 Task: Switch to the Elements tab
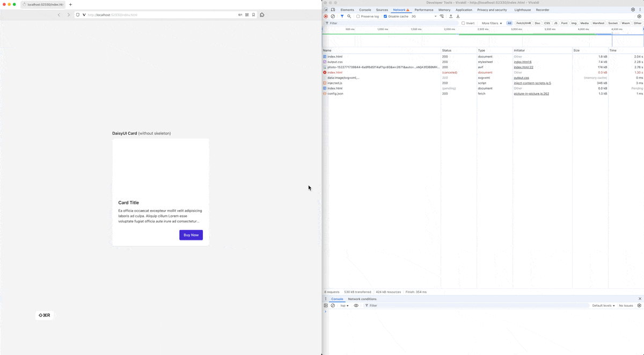(x=347, y=10)
